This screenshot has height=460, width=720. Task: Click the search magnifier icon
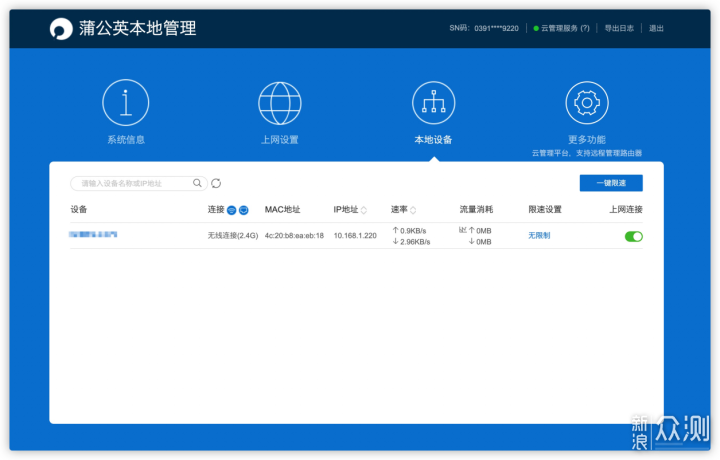click(x=197, y=183)
